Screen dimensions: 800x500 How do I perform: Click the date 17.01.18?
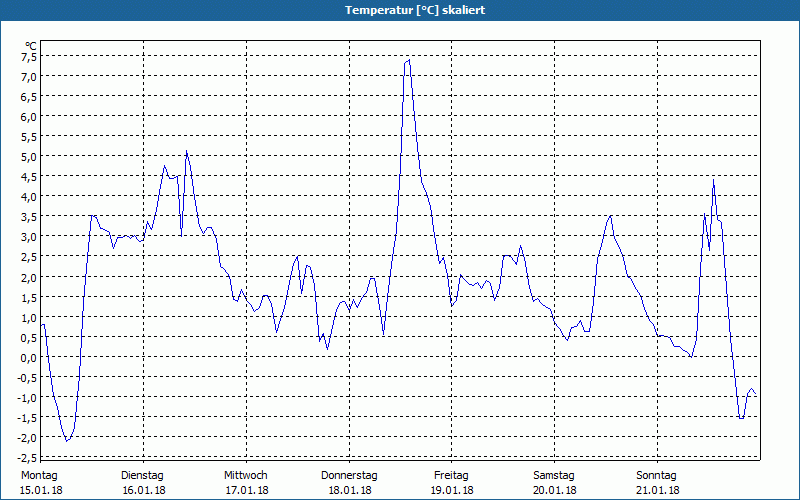point(247,490)
